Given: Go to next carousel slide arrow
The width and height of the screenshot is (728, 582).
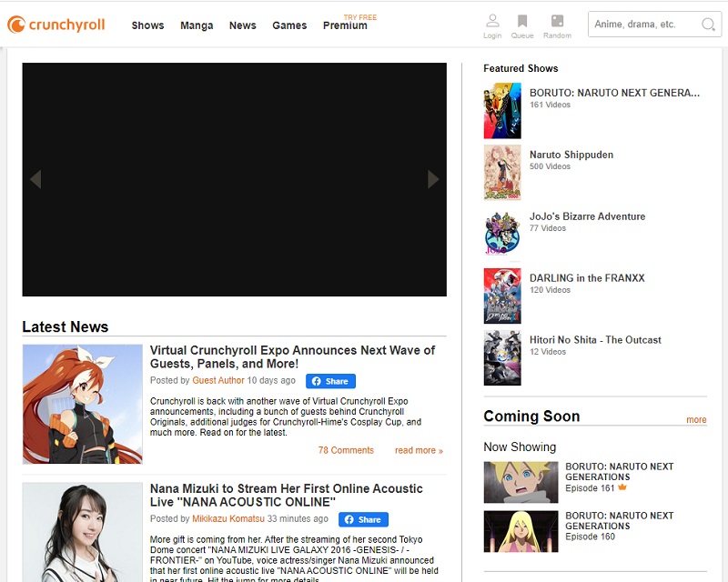Looking at the screenshot, I should click(x=433, y=179).
